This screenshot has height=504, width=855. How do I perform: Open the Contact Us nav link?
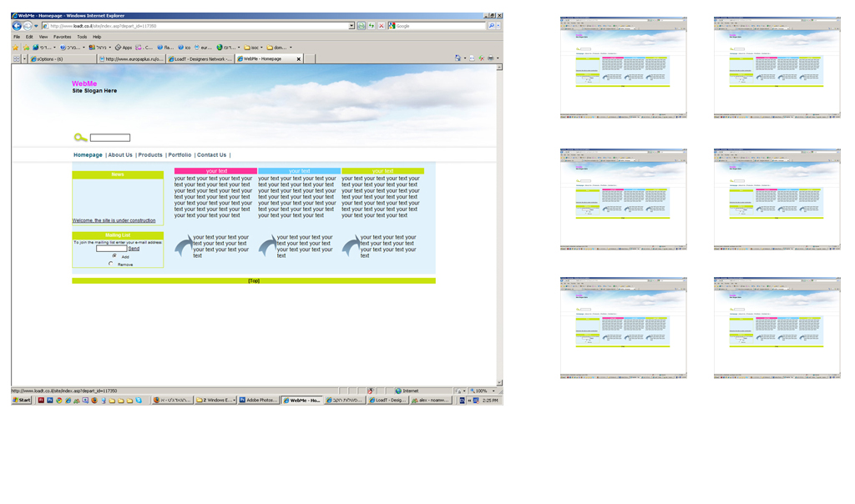pos(211,154)
